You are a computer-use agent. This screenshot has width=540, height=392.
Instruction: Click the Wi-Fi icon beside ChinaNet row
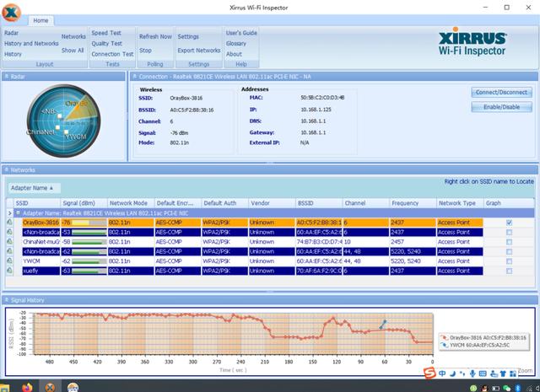8,241
